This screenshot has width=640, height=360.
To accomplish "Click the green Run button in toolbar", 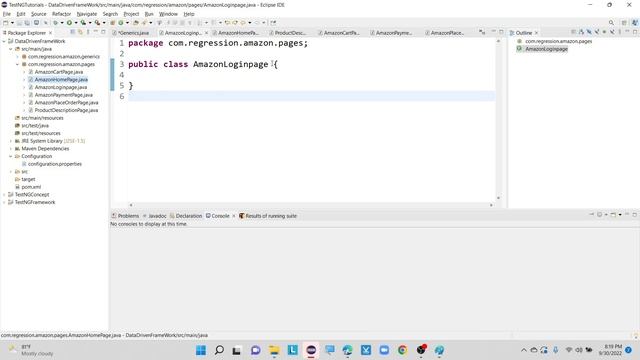I will [x=69, y=23].
